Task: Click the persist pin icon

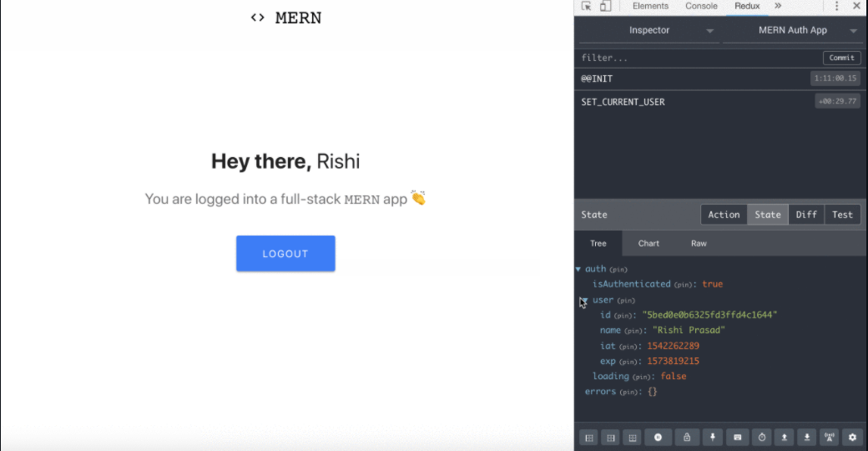Action: tap(713, 437)
